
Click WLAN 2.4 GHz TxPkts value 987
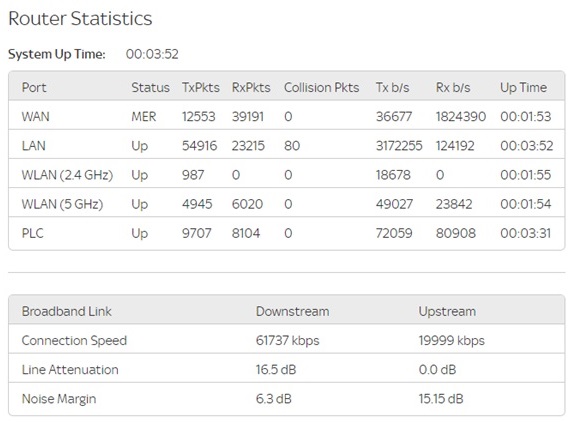(193, 175)
